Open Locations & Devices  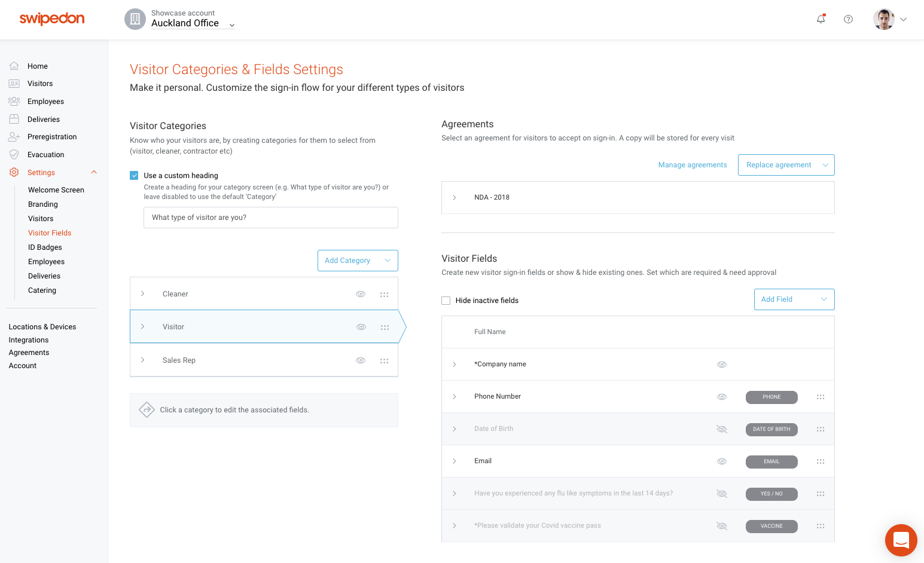click(x=42, y=327)
